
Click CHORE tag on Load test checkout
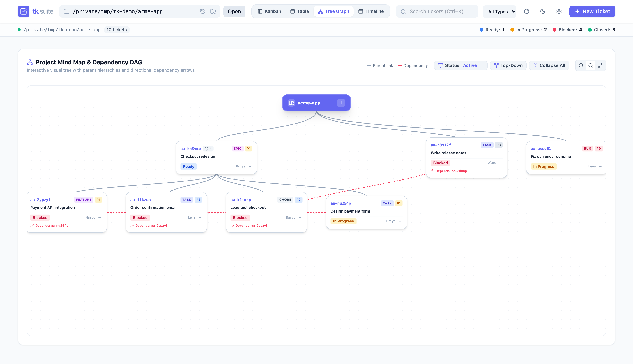pos(285,200)
